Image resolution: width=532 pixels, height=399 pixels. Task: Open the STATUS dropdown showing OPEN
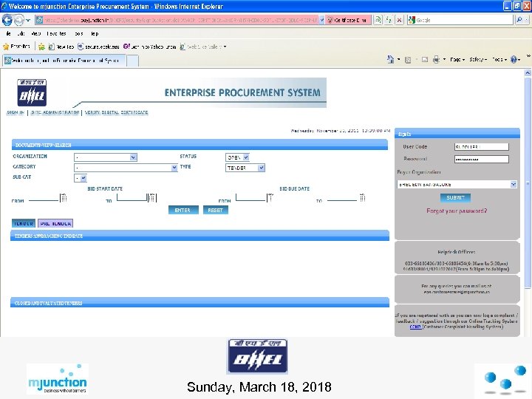pos(237,157)
